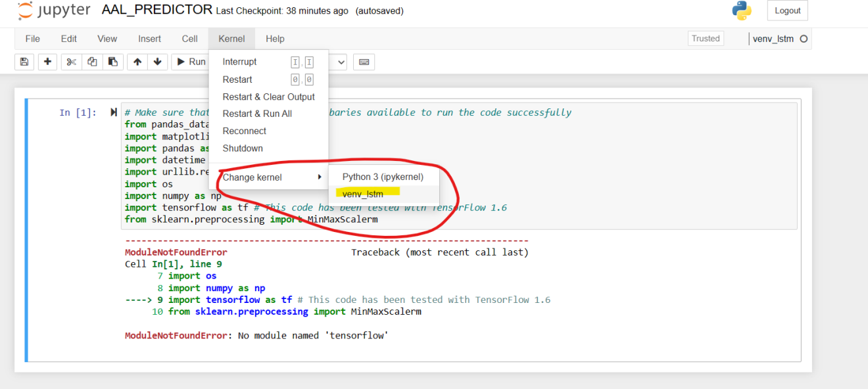Open the File menu
This screenshot has height=389, width=868.
[32, 39]
